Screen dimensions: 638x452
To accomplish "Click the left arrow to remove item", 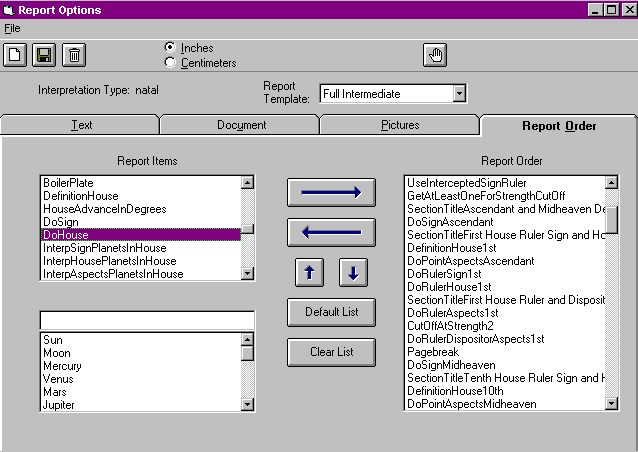I will tap(331, 232).
